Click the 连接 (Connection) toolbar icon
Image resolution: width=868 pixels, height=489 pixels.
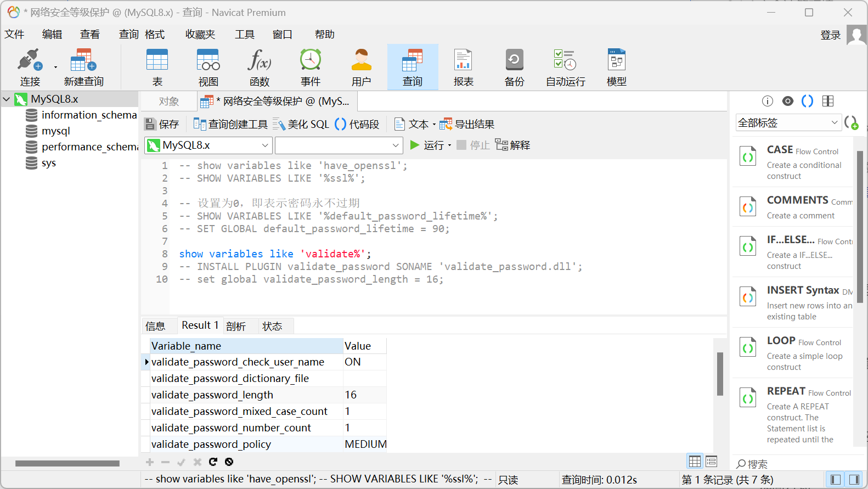(30, 66)
